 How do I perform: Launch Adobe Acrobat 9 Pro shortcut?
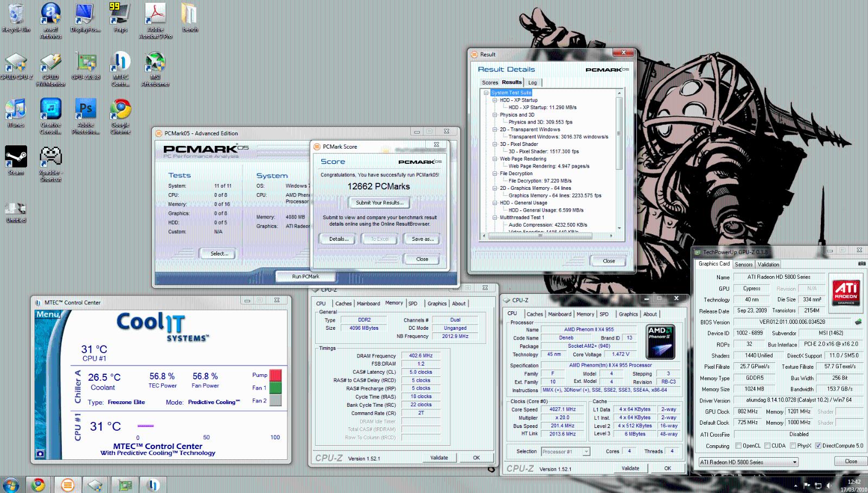coord(155,21)
